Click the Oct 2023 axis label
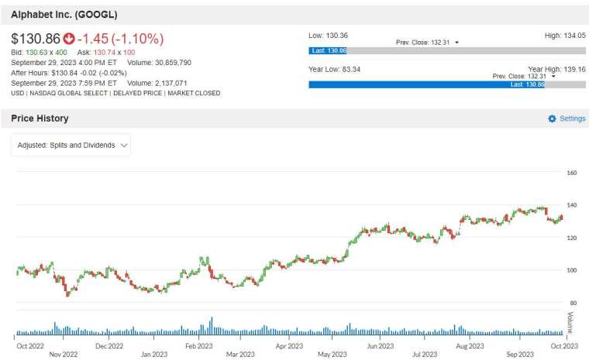 point(564,346)
